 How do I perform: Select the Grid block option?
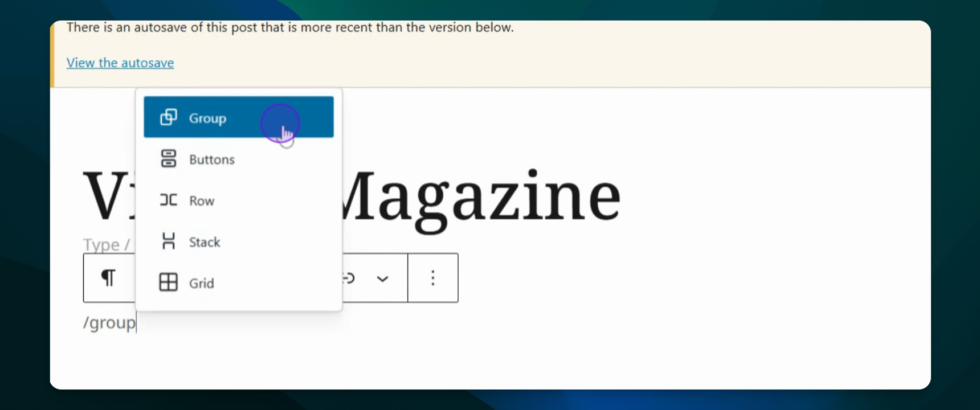coord(239,283)
